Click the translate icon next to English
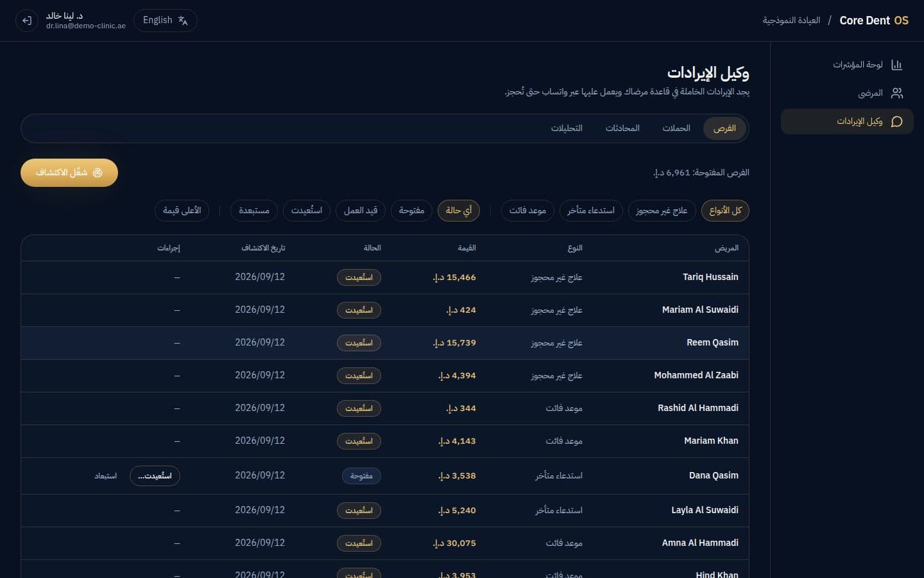 [183, 21]
